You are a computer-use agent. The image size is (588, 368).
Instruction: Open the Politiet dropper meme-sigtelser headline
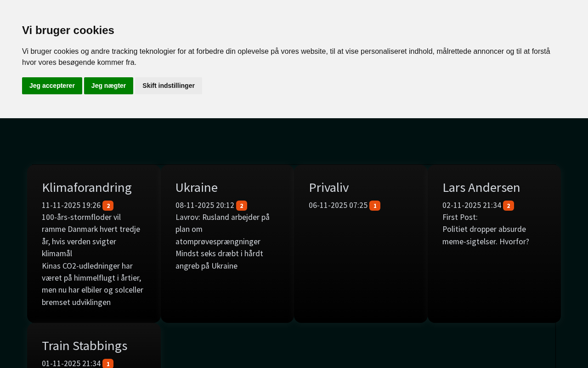[x=486, y=235]
